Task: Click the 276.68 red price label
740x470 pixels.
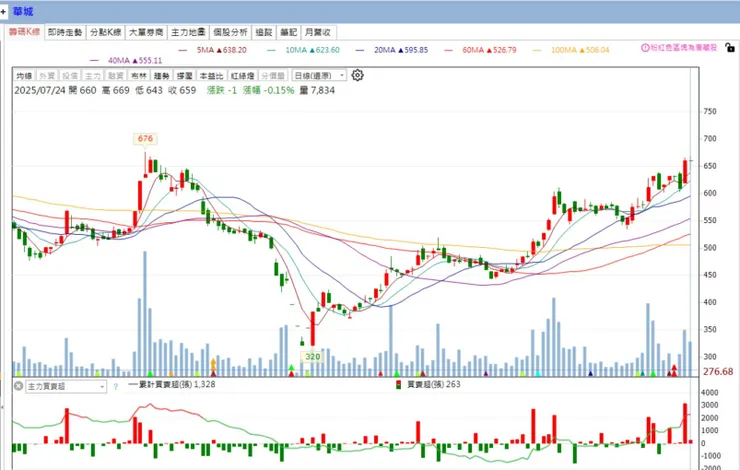Action: click(718, 371)
